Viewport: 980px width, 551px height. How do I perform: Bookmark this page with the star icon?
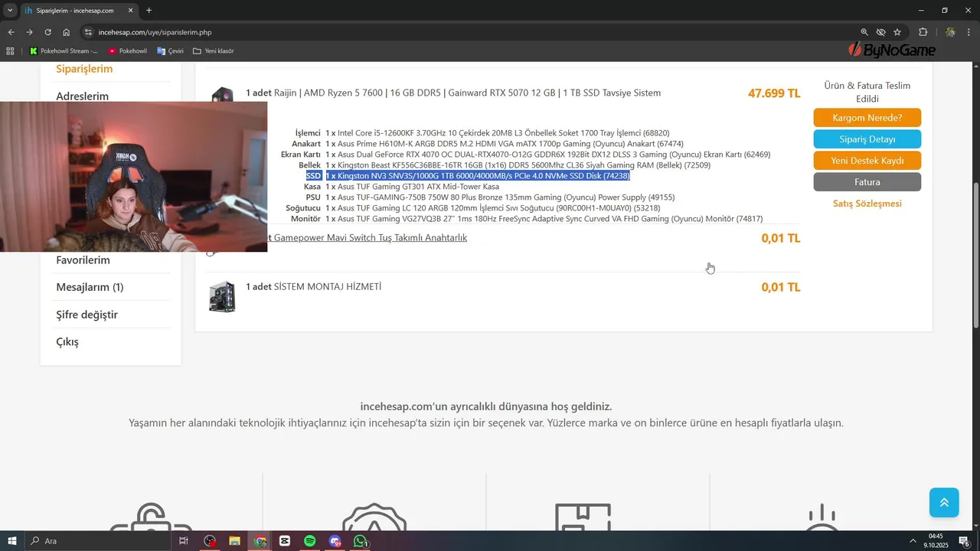(897, 32)
